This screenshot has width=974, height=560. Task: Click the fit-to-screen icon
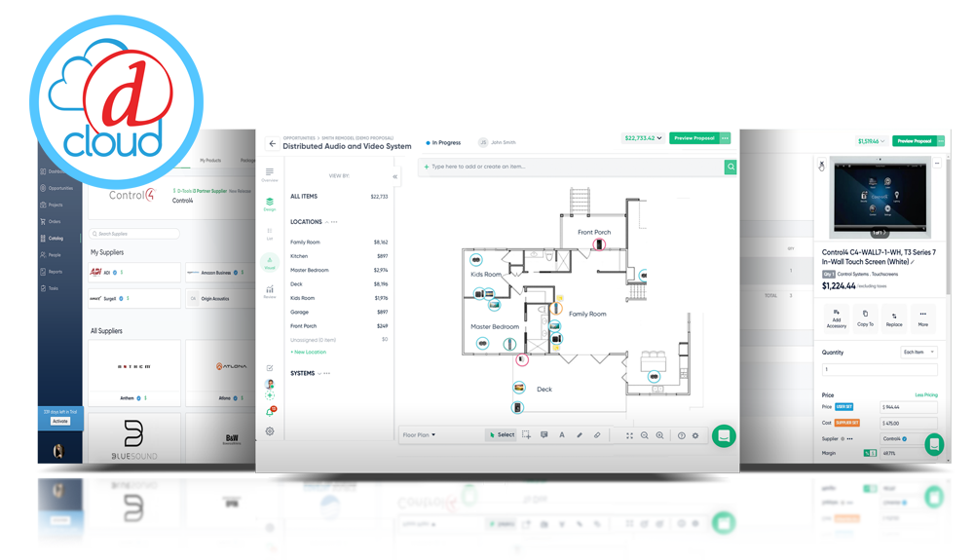click(x=629, y=436)
